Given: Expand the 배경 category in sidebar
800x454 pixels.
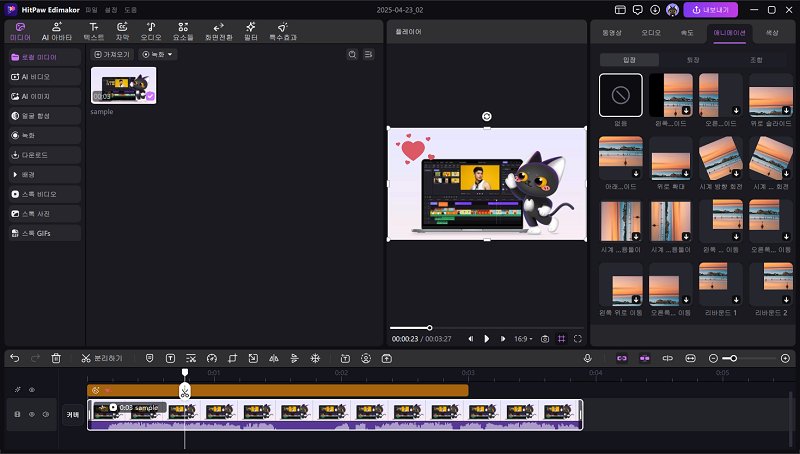Looking at the screenshot, I should point(44,174).
